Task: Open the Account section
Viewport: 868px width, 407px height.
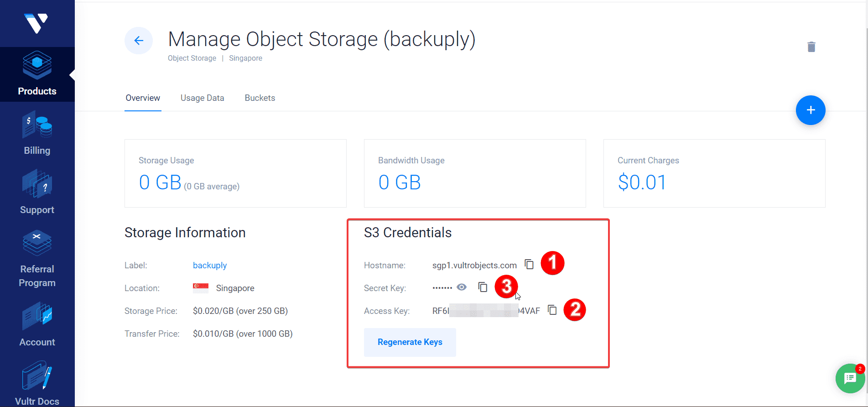Action: (37, 325)
